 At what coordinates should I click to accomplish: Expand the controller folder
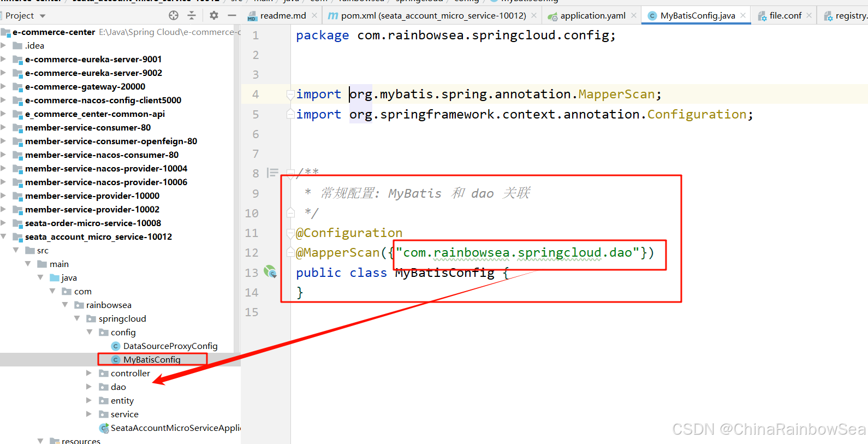pos(89,373)
